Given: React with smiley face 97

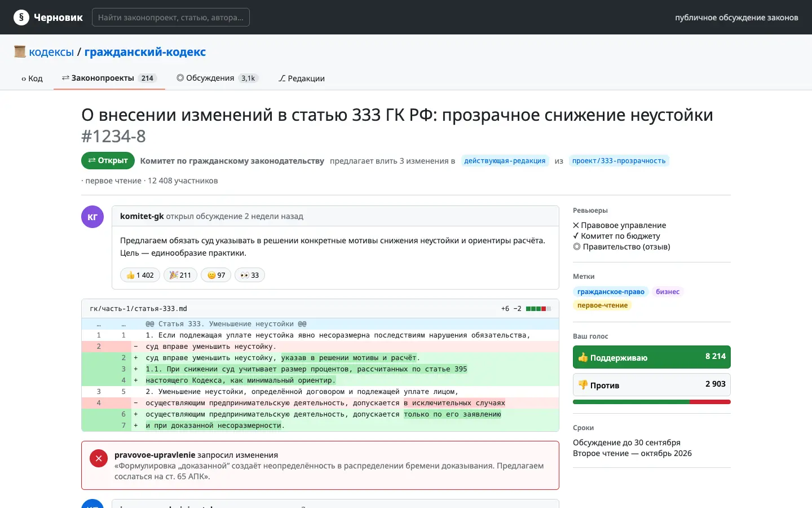Looking at the screenshot, I should [x=216, y=275].
